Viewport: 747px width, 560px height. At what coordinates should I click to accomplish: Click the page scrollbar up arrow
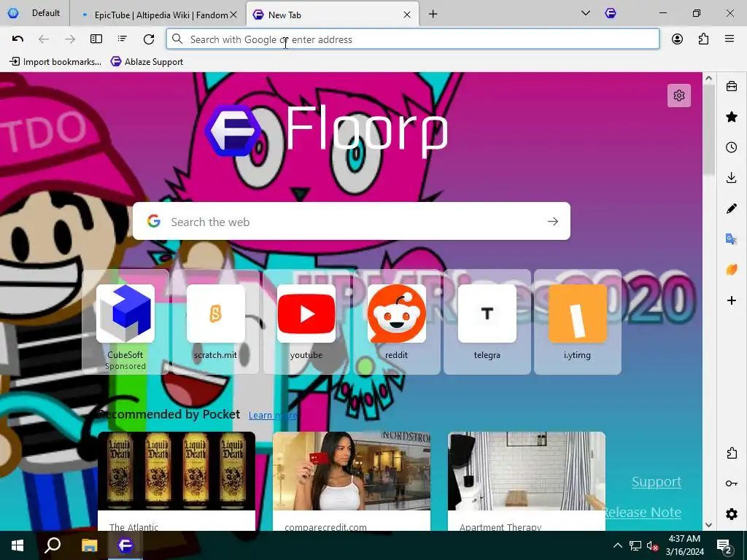point(708,78)
